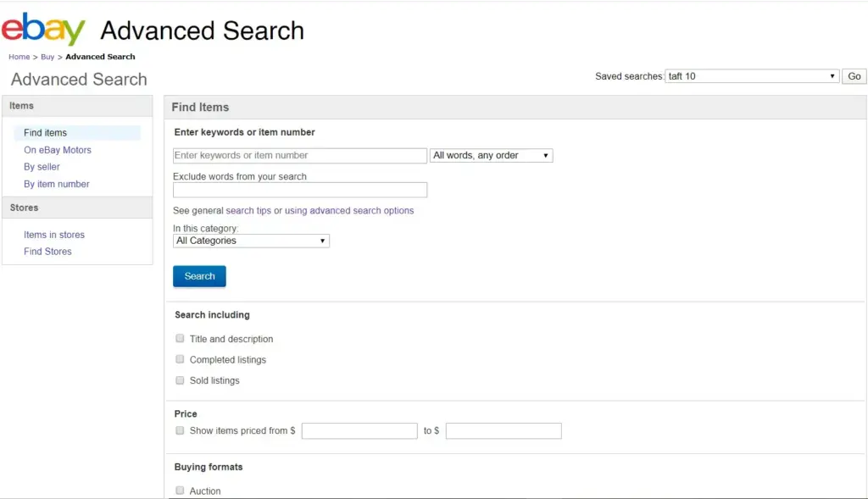
Task: Open the All Categories dropdown
Action: pos(251,241)
